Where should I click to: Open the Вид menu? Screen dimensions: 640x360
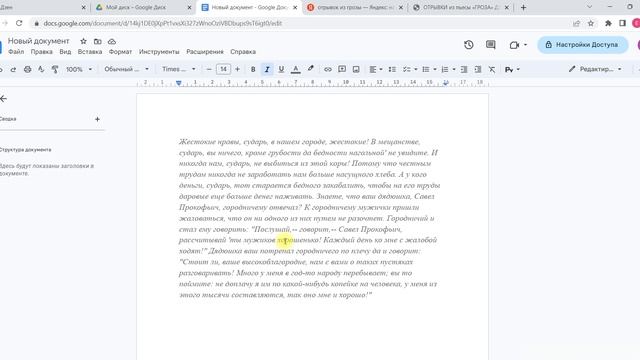pos(65,52)
